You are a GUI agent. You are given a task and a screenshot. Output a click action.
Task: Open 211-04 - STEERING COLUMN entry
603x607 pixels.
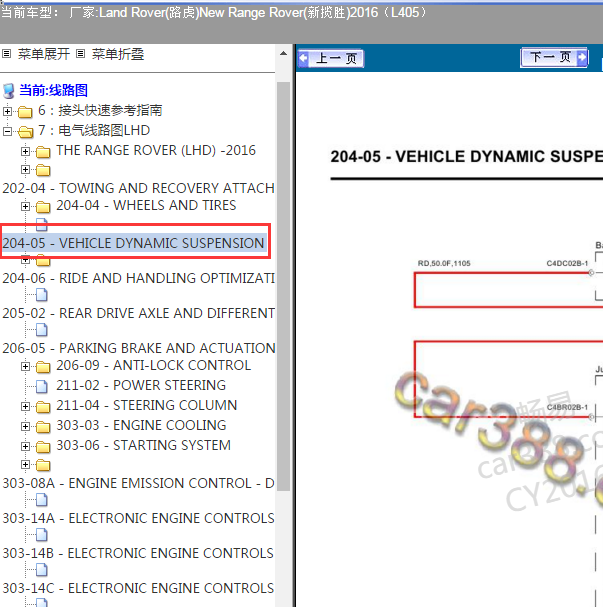pos(147,405)
